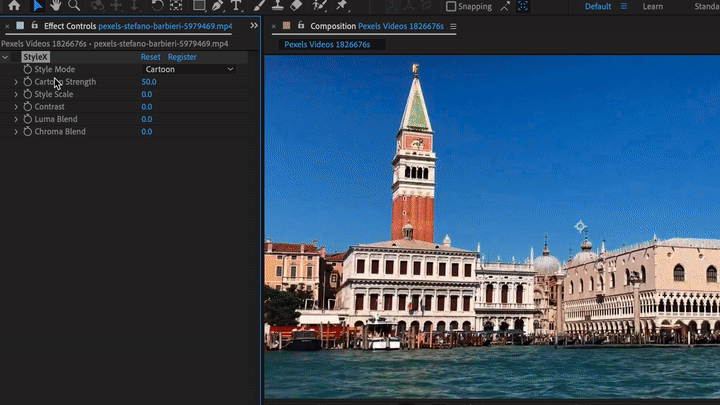720x405 pixels.
Task: Select the Pen tool
Action: (217, 6)
